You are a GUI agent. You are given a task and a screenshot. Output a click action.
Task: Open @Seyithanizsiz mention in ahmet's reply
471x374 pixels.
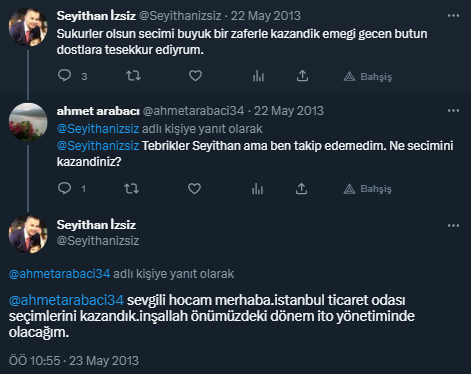(x=98, y=146)
